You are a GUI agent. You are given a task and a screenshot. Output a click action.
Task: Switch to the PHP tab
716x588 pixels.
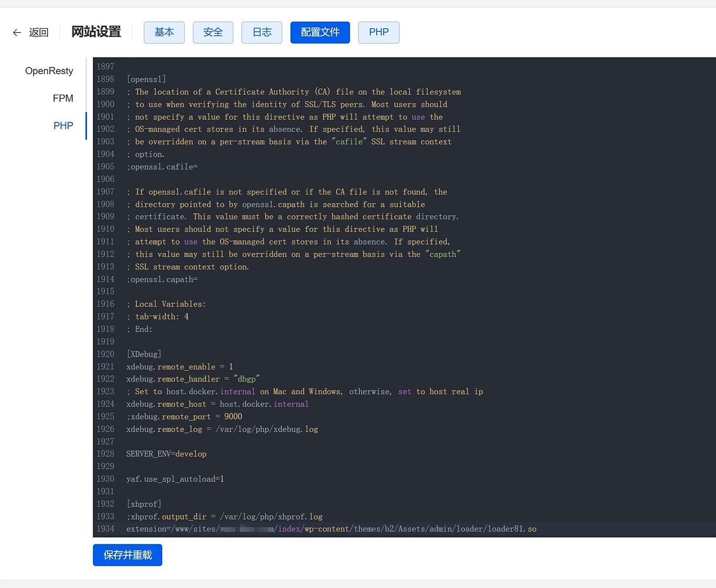[x=379, y=32]
